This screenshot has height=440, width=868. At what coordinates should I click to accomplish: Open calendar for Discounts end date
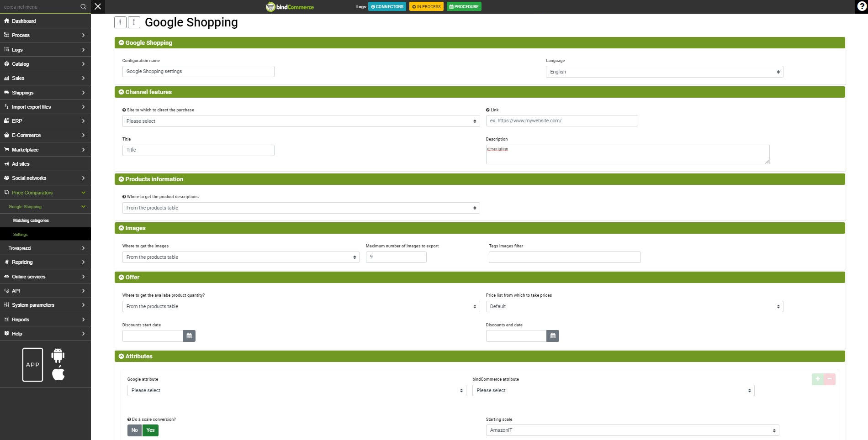coord(553,336)
